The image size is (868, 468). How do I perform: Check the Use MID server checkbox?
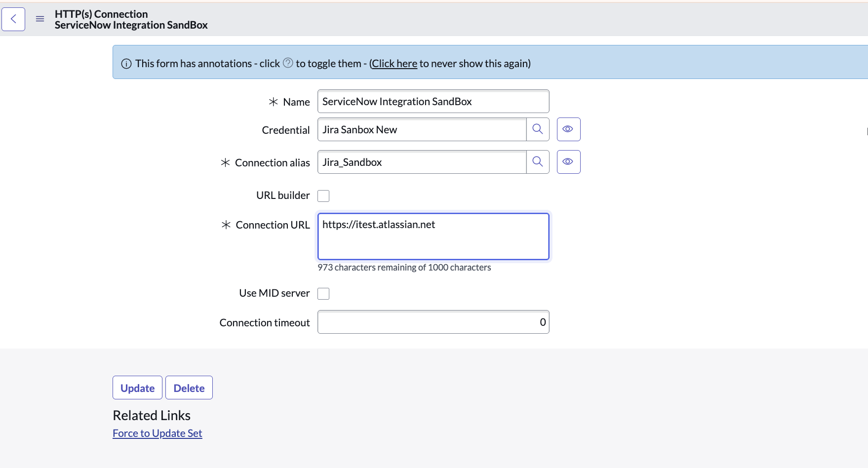coord(323,294)
